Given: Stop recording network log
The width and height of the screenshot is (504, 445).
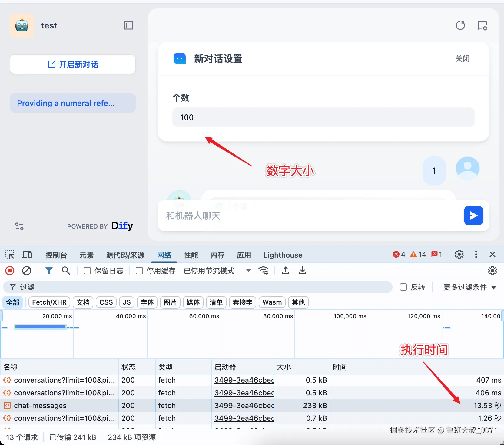Looking at the screenshot, I should click(10, 270).
